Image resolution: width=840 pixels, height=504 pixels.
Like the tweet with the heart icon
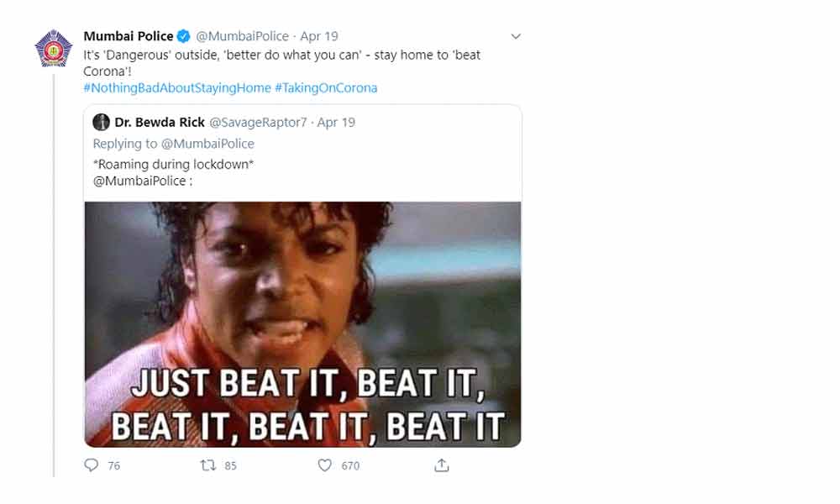(324, 465)
